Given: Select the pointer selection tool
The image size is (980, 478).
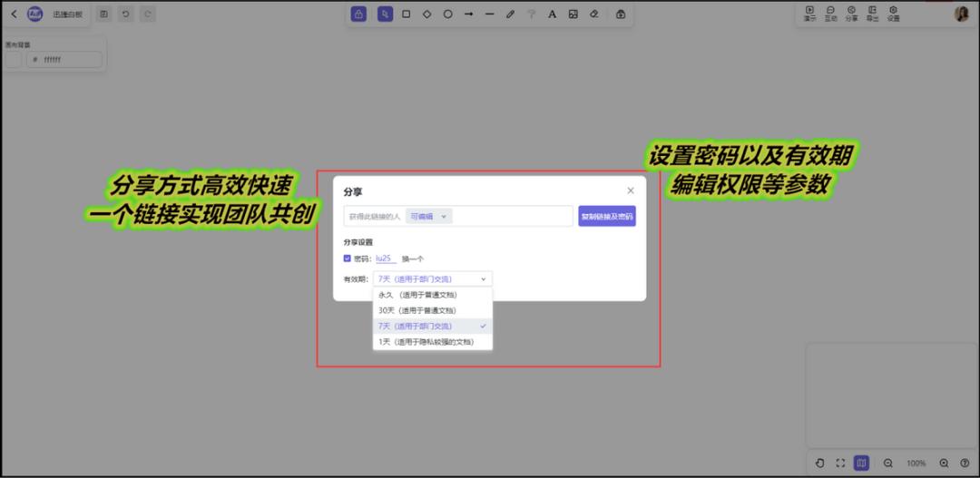Looking at the screenshot, I should (x=385, y=14).
